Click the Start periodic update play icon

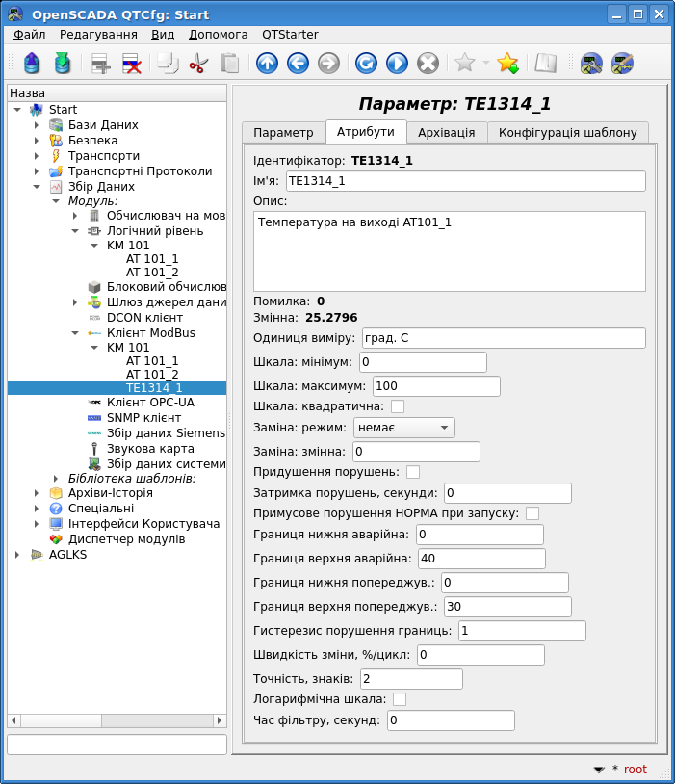[x=397, y=64]
